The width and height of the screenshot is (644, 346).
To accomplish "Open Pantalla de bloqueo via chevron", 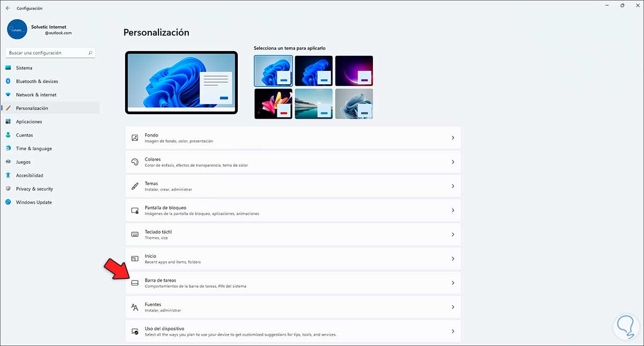I will [452, 210].
